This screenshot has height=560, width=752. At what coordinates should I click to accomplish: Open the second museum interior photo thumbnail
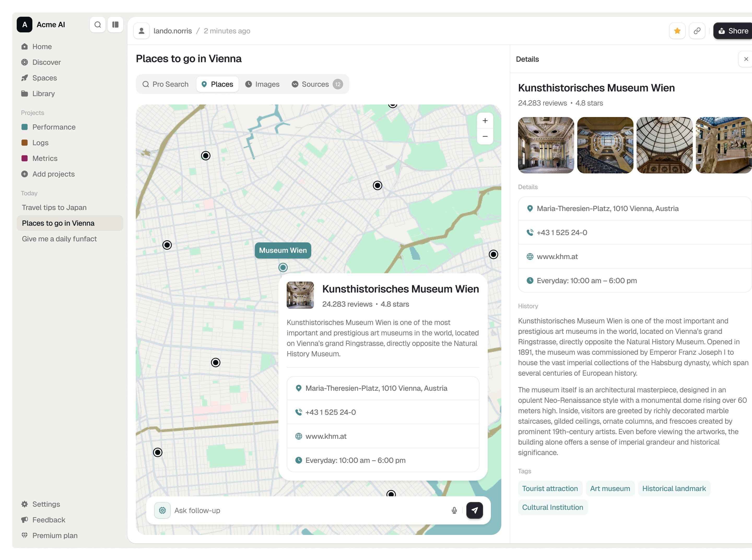pyautogui.click(x=605, y=145)
